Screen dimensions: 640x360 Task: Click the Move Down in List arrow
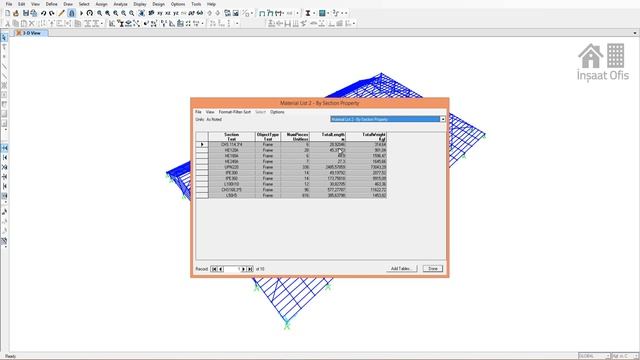[218, 13]
